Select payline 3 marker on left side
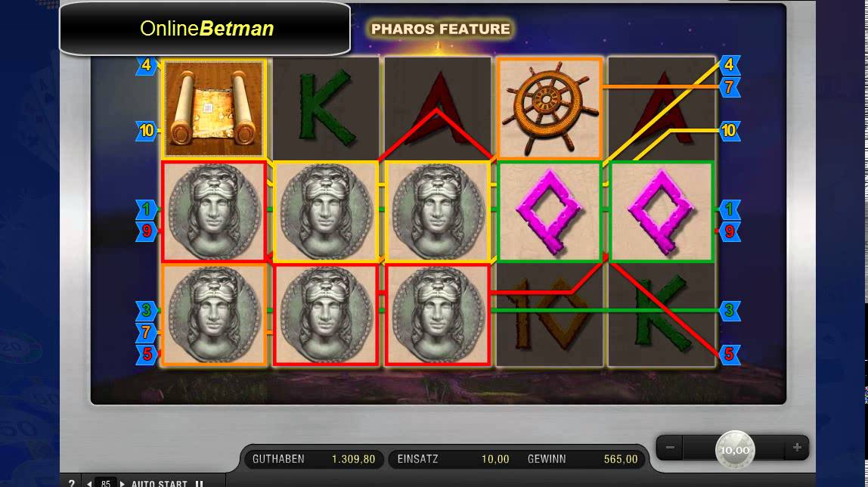868x487 pixels. point(147,311)
